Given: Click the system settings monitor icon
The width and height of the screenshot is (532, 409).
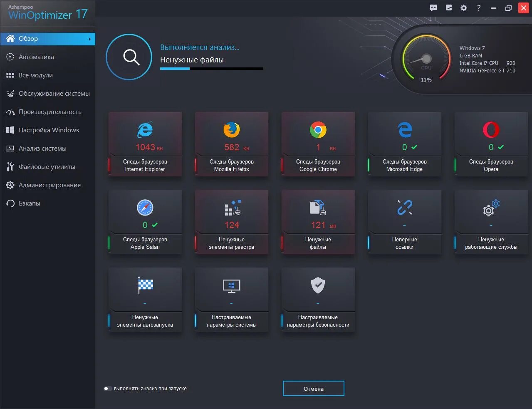Looking at the screenshot, I should 232,286.
